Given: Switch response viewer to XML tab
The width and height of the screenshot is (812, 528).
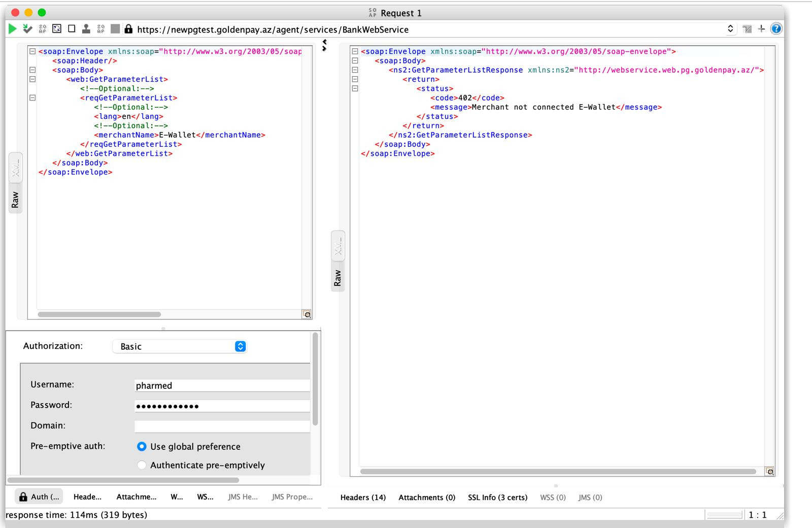Looking at the screenshot, I should tap(338, 246).
